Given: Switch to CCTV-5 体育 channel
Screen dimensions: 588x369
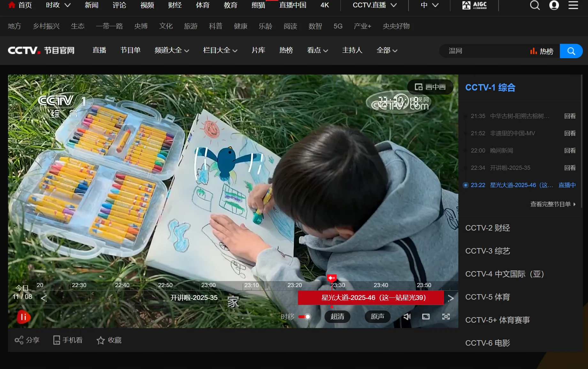Looking at the screenshot, I should click(x=487, y=297).
